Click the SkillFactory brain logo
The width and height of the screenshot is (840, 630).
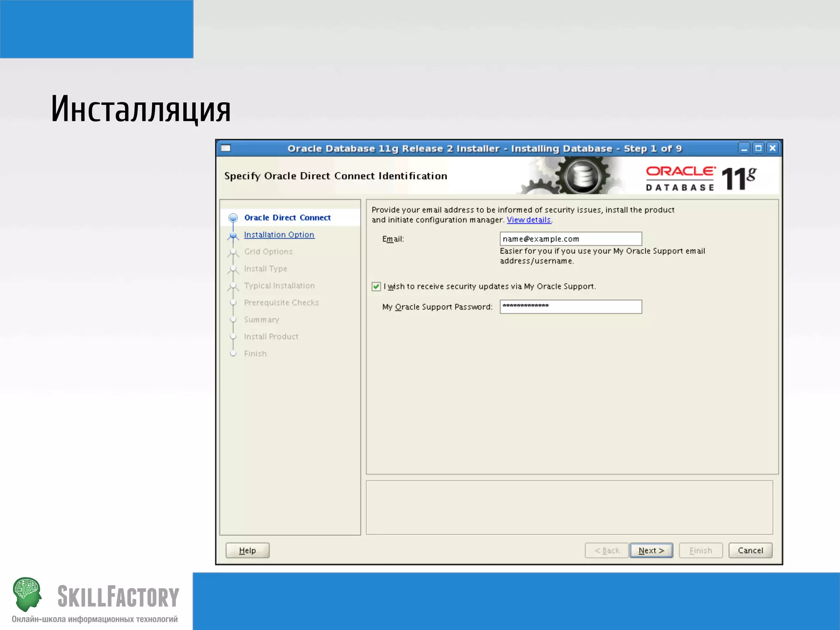coord(27,594)
